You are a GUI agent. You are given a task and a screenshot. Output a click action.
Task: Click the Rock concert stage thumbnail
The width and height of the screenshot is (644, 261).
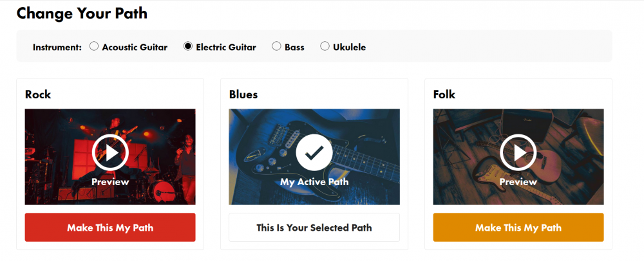(x=110, y=156)
